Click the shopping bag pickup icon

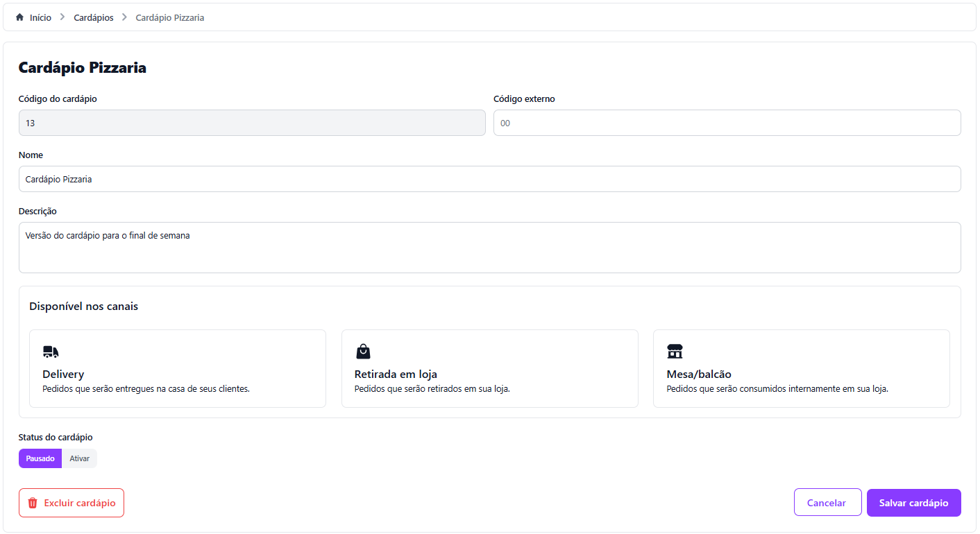pyautogui.click(x=363, y=351)
